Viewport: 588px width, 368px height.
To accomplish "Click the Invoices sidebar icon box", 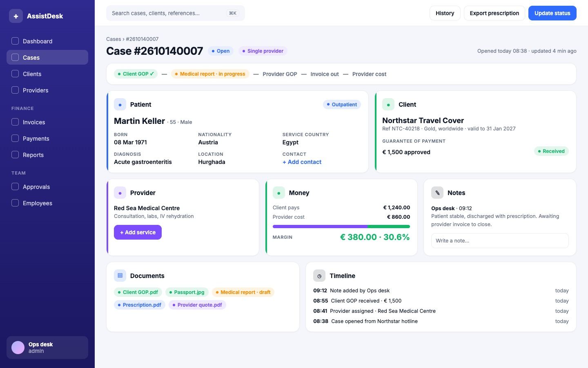I will point(15,122).
